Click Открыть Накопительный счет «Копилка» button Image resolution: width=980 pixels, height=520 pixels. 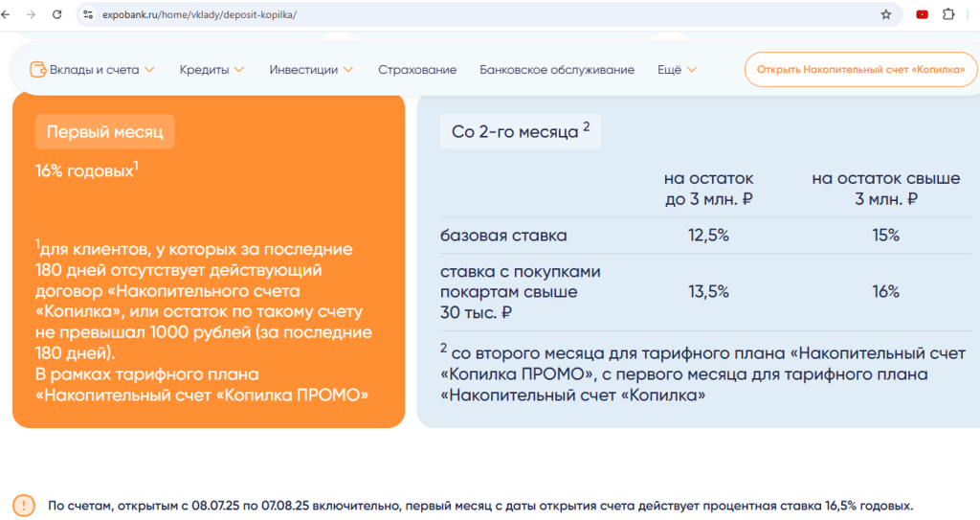[860, 70]
